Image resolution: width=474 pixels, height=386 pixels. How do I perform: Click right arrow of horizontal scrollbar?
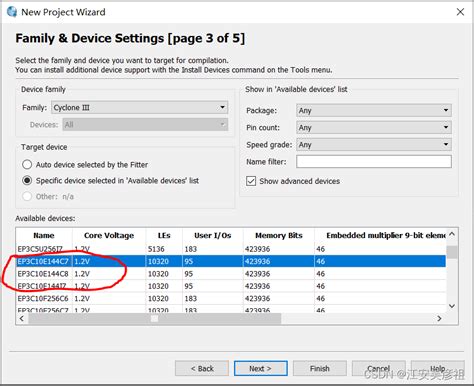pos(439,319)
